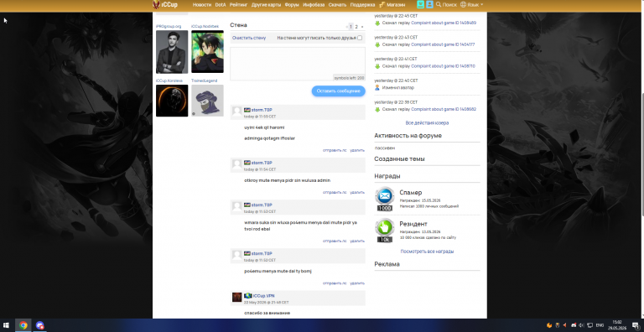
Task: Go to next wall page arrow
Action: 362,27
